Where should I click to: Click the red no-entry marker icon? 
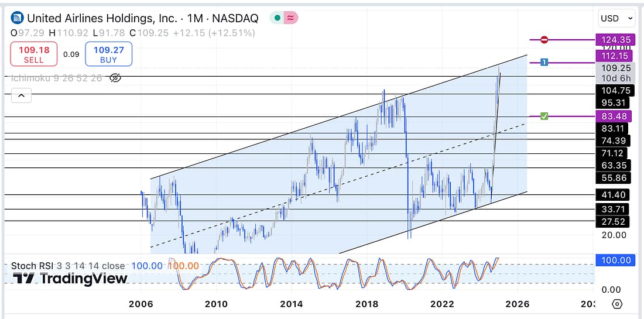[544, 40]
